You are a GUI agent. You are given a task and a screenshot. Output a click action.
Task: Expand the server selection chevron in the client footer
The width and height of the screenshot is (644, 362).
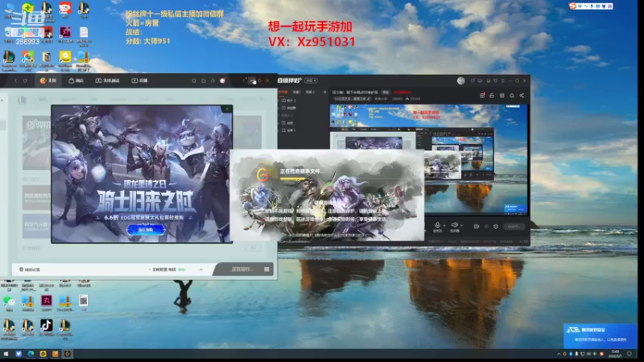(x=200, y=269)
